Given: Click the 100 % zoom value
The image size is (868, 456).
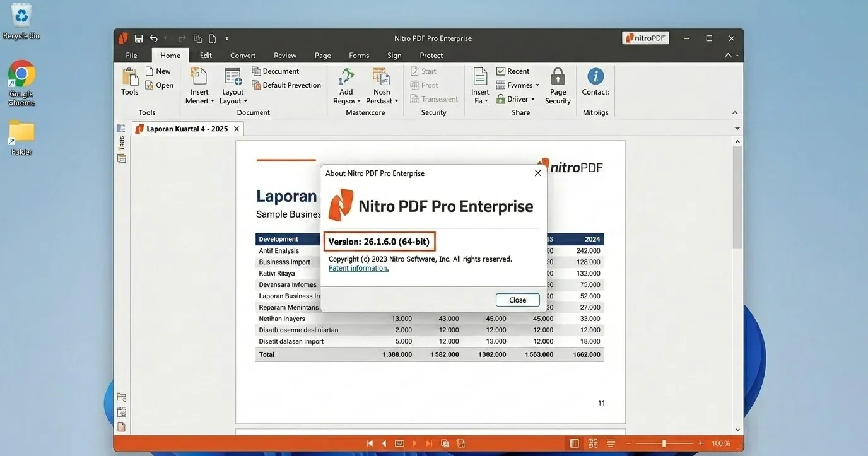Looking at the screenshot, I should point(721,443).
